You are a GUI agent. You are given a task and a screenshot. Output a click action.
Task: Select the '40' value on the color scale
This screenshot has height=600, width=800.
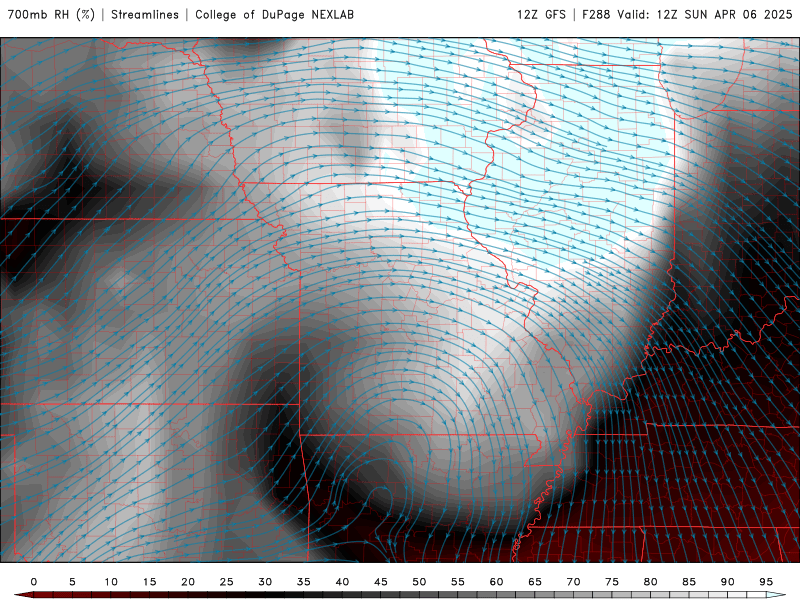(x=342, y=582)
